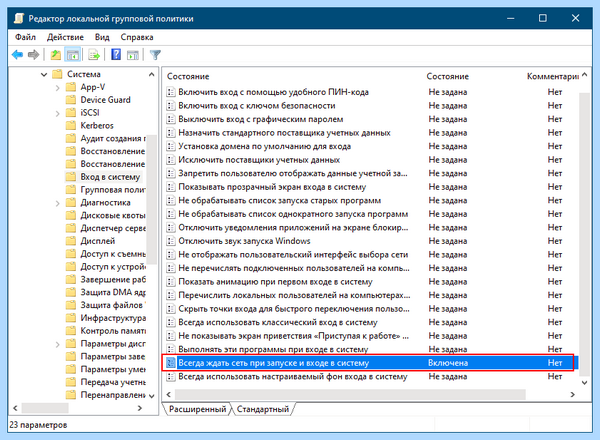Open Help via blue question mark icon
The width and height of the screenshot is (600, 440).
pos(116,55)
